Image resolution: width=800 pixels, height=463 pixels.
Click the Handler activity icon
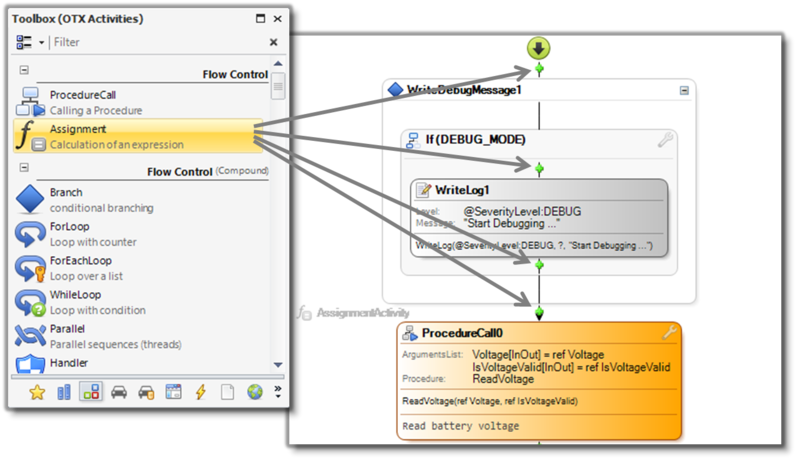click(x=30, y=365)
